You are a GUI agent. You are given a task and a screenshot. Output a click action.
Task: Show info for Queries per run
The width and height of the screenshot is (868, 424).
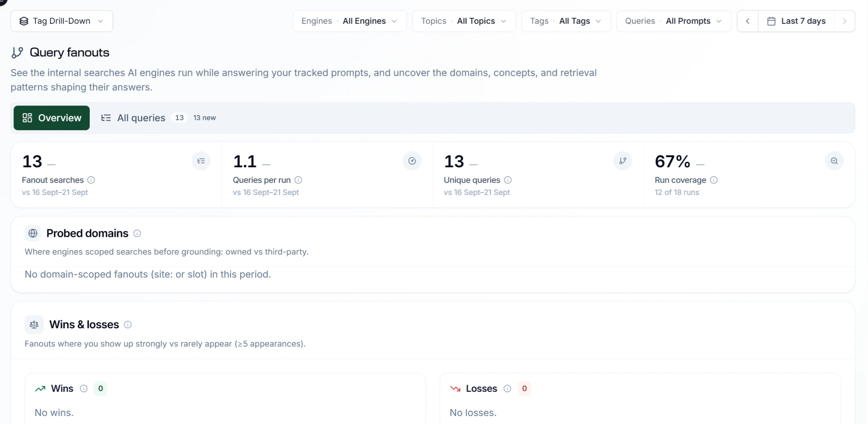coord(298,180)
